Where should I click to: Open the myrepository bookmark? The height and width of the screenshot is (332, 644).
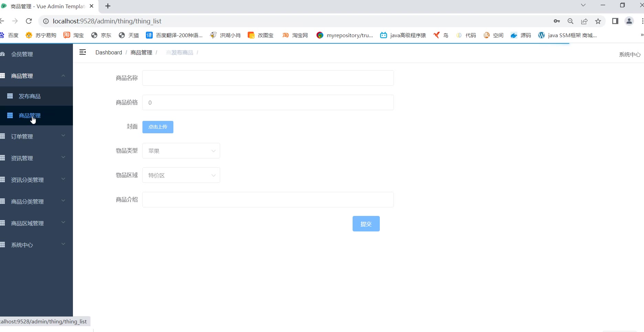(345, 35)
